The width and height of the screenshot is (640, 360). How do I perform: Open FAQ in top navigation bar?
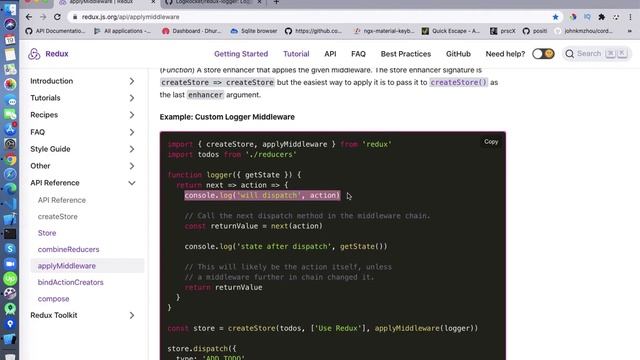coord(358,54)
